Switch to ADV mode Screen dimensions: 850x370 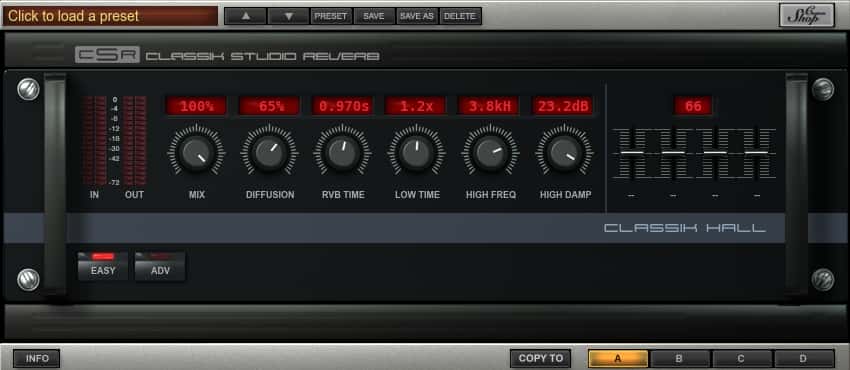click(160, 266)
